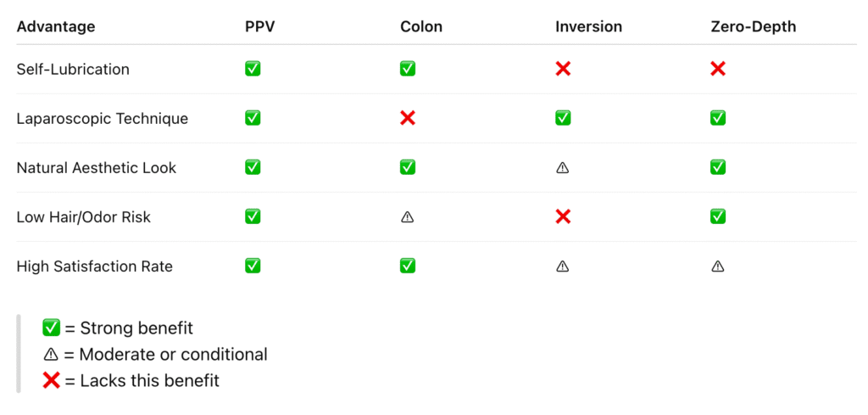The height and width of the screenshot is (415, 868).
Task: Click the checkmark for Colon High Satisfaction Rate
Action: [x=408, y=266]
